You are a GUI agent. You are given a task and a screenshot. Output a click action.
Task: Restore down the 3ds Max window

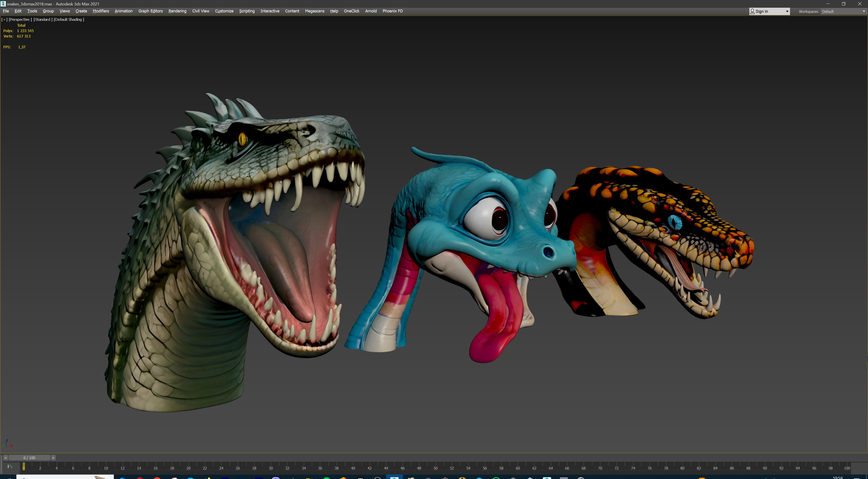click(x=844, y=4)
